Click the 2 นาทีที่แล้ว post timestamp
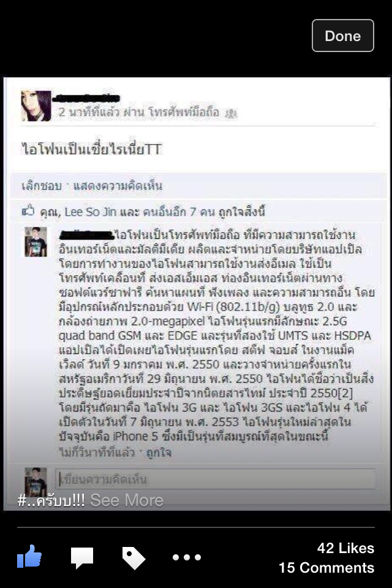The height and width of the screenshot is (588, 392). click(89, 111)
